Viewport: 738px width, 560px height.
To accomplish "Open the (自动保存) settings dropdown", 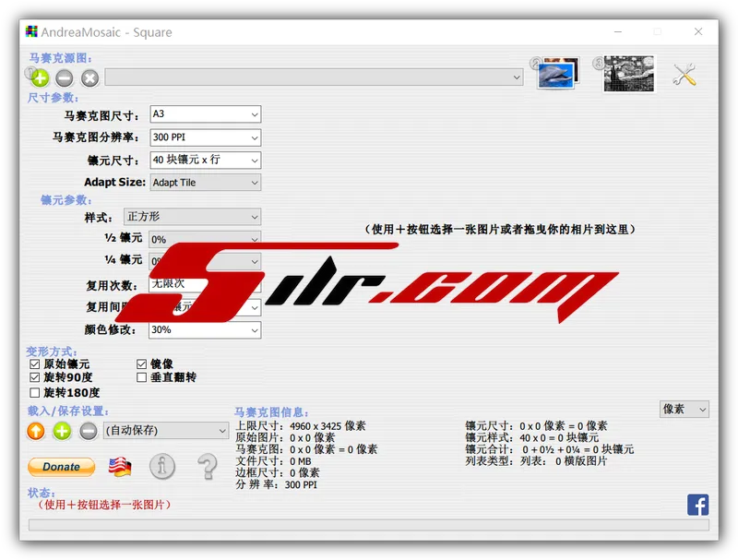I will pos(166,431).
